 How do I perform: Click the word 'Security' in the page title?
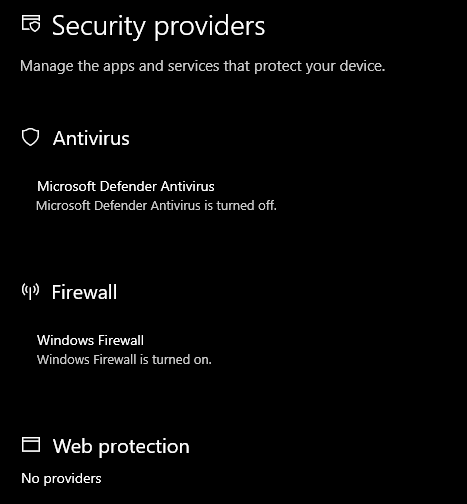point(99,26)
